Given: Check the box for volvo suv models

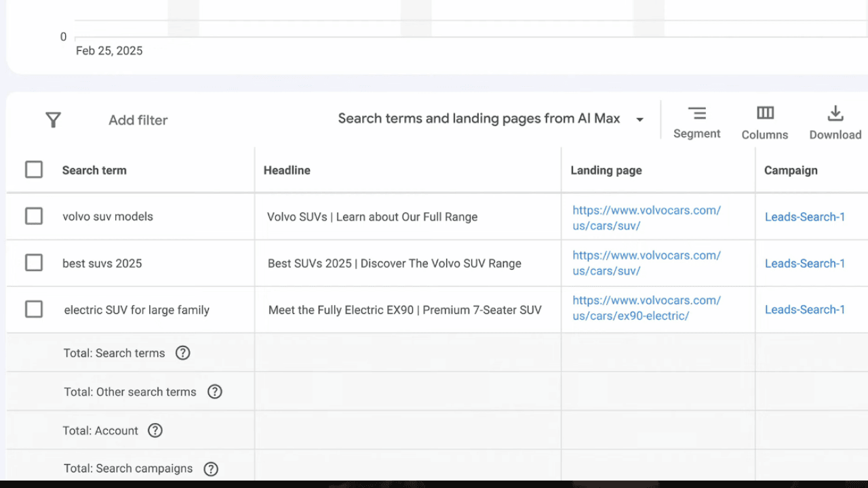Looking at the screenshot, I should 34,216.
